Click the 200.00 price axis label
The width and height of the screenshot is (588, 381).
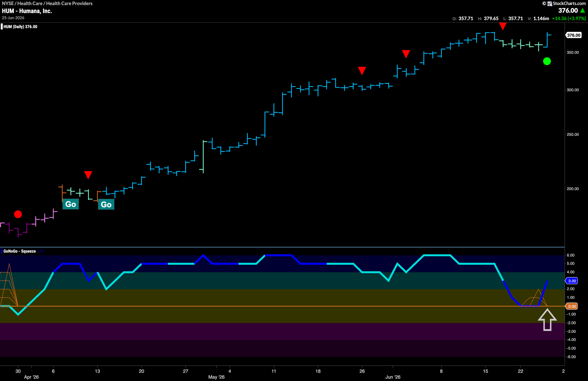click(x=573, y=189)
